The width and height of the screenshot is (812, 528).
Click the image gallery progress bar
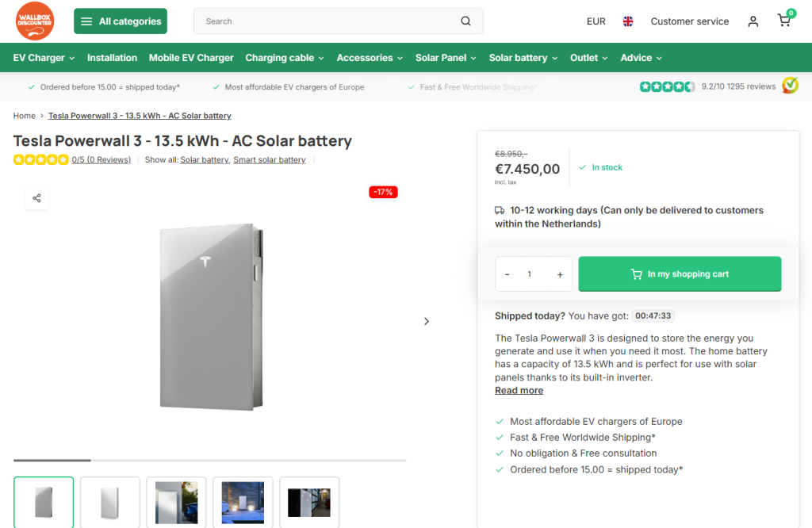(209, 460)
